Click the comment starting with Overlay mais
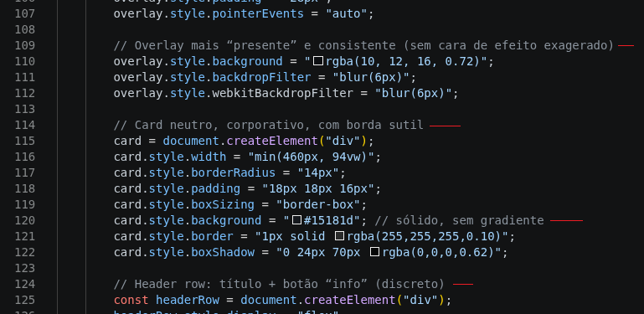644x314 pixels. click(x=363, y=45)
